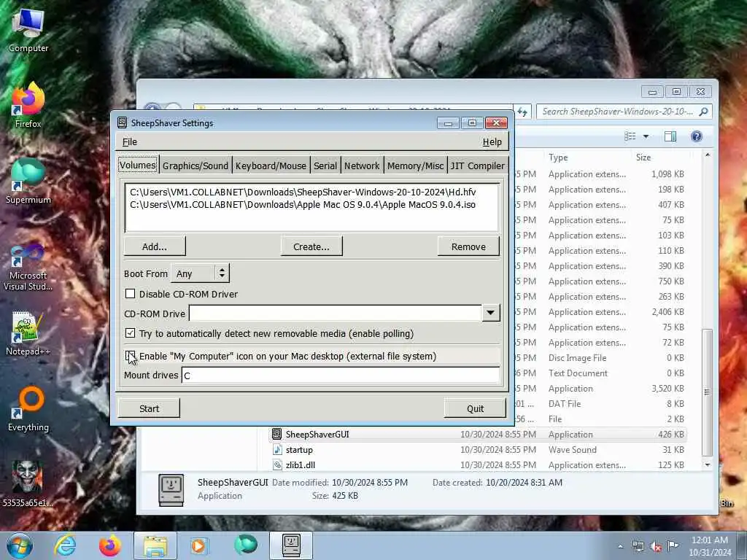Open the Supermium desktop shortcut
The height and width of the screenshot is (560, 747).
[28, 182]
